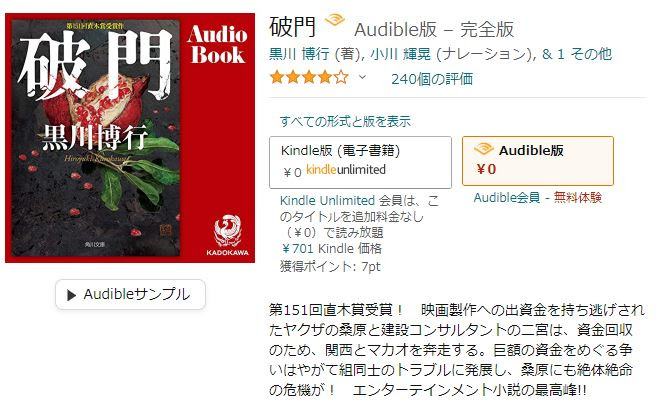Open the 240個の評価 reviews link
Viewport: 656px width, 404px height.
(432, 79)
